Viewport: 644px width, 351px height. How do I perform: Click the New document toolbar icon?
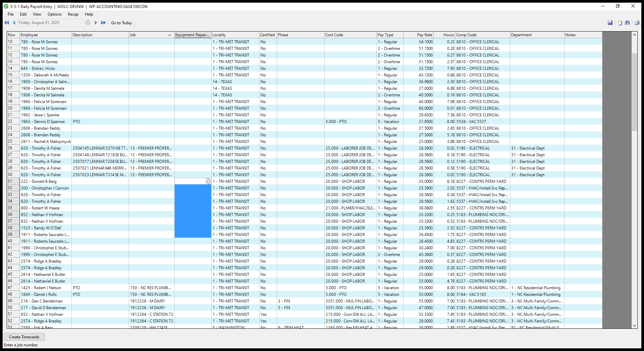click(620, 23)
